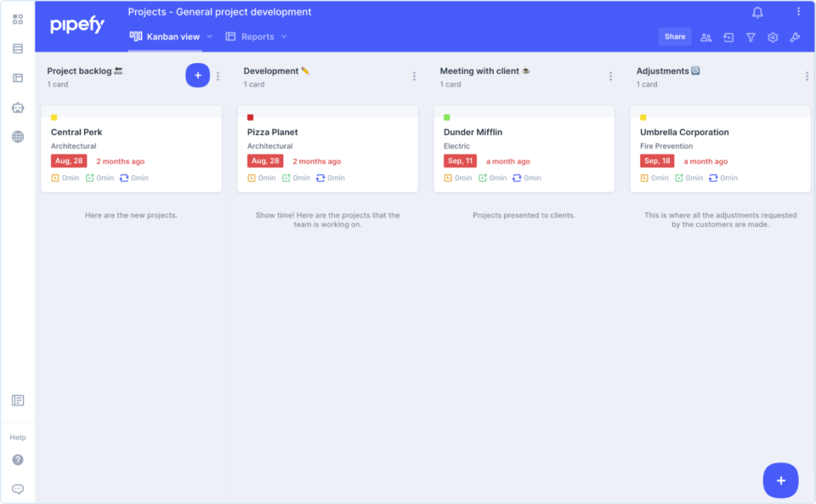Click the Share button
Image resolution: width=816 pixels, height=504 pixels.
click(x=675, y=37)
